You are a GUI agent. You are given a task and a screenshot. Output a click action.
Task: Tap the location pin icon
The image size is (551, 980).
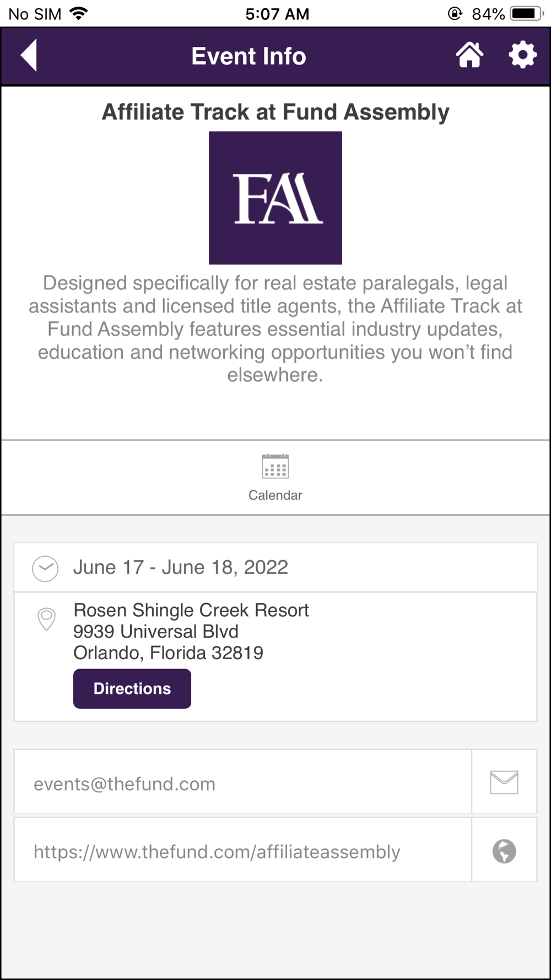(x=46, y=619)
